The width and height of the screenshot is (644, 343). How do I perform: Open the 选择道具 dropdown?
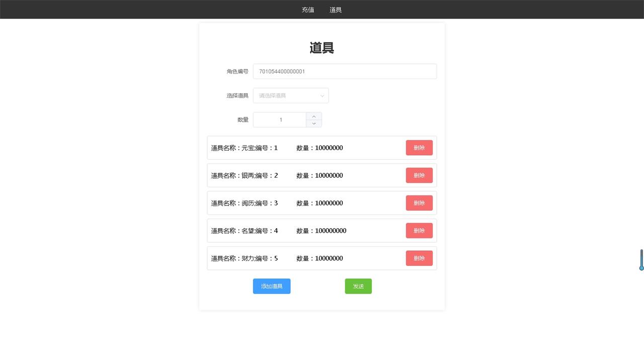click(x=287, y=96)
